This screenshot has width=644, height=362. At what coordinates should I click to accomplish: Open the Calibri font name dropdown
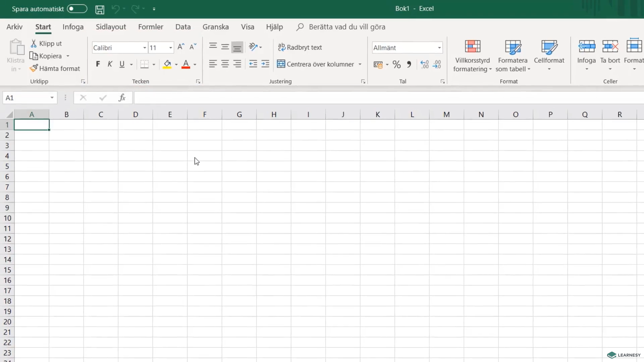[x=145, y=48]
